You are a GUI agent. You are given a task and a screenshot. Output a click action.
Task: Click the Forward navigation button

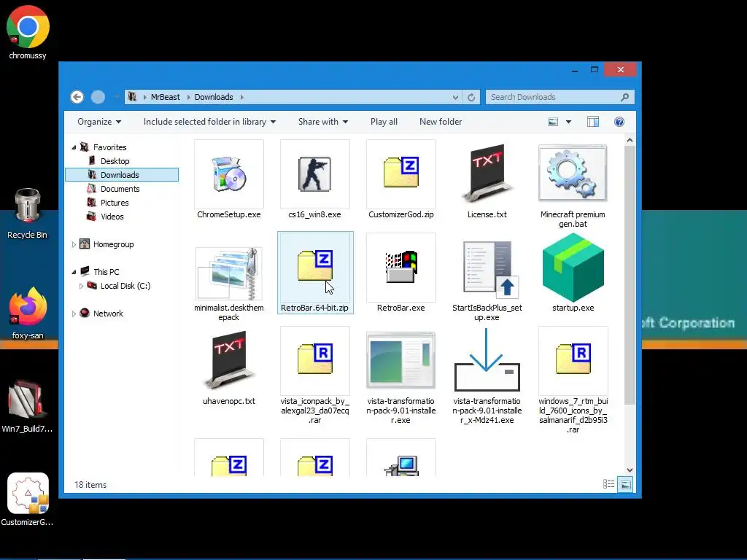pyautogui.click(x=98, y=97)
